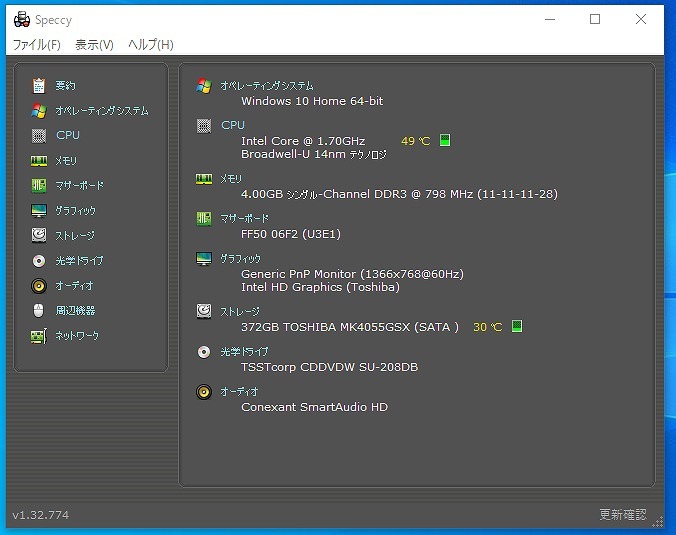The image size is (676, 535).
Task: Click the storage hard disk icon in sidebar
Action: pyautogui.click(x=39, y=235)
